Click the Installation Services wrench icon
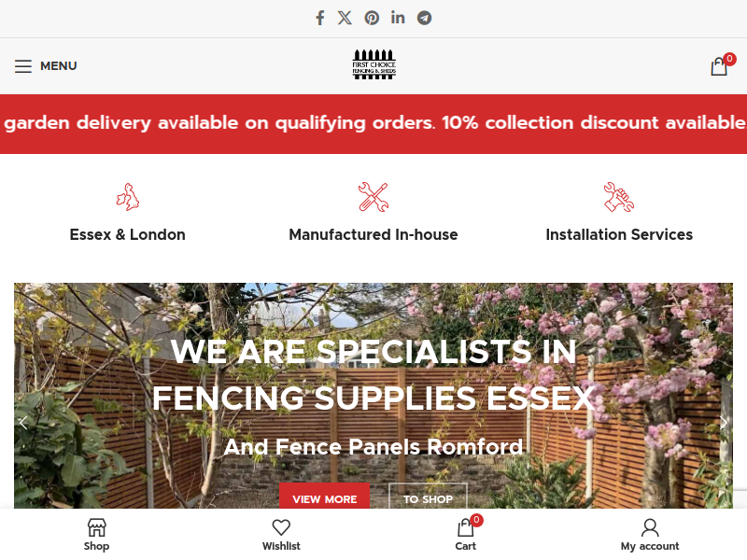The image size is (747, 560). coord(619,197)
